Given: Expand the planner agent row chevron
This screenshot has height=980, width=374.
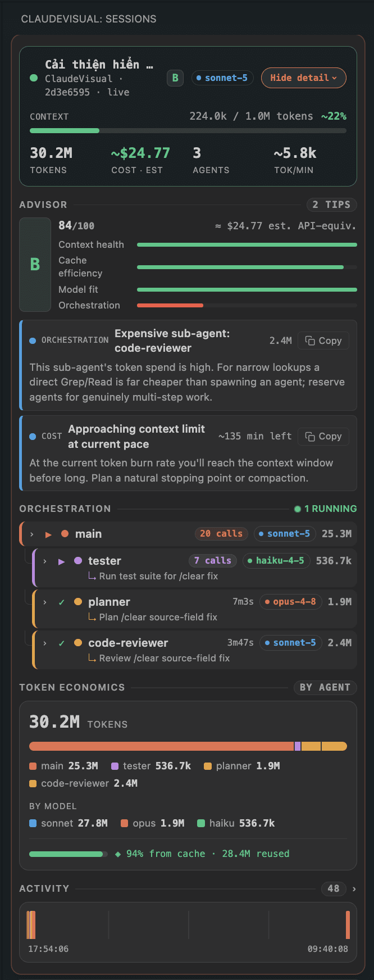Looking at the screenshot, I should 45,602.
